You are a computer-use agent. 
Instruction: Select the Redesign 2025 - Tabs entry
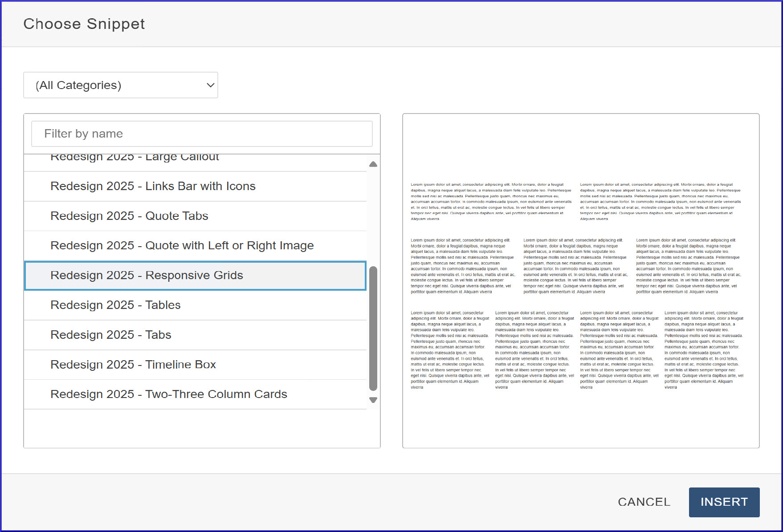pyautogui.click(x=195, y=335)
